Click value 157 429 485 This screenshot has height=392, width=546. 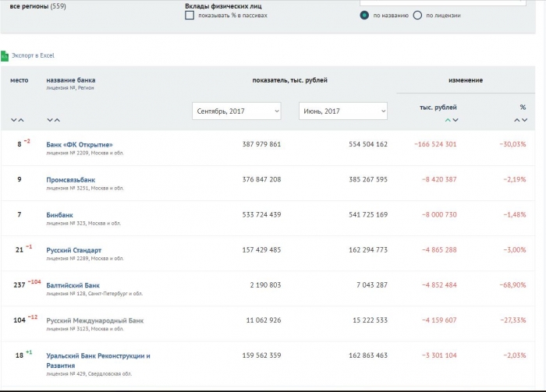(x=261, y=249)
